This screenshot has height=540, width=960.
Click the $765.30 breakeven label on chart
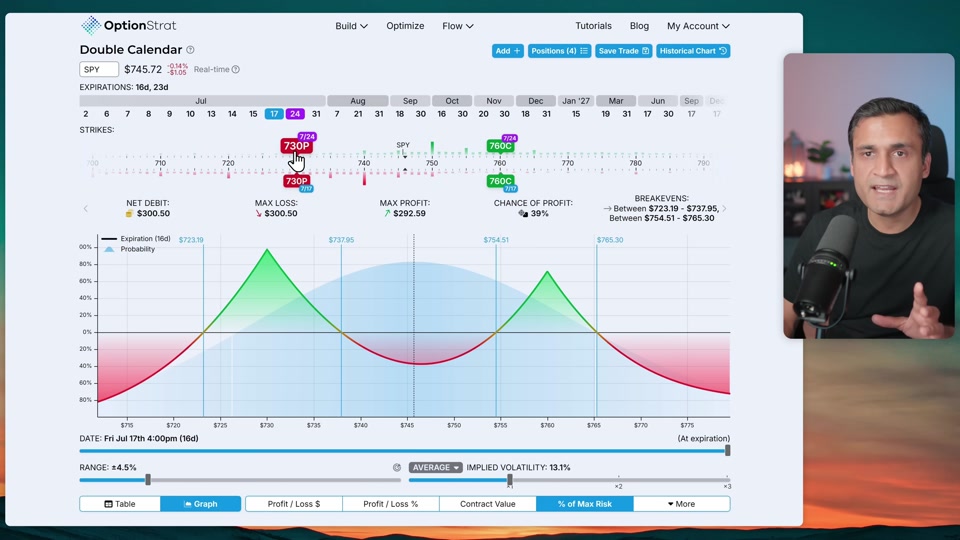click(x=610, y=240)
